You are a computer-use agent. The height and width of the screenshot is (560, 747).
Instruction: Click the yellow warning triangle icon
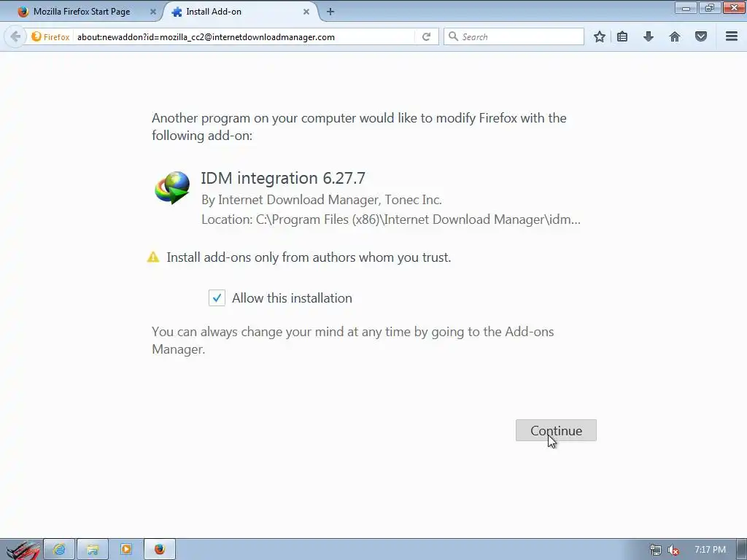coord(153,257)
